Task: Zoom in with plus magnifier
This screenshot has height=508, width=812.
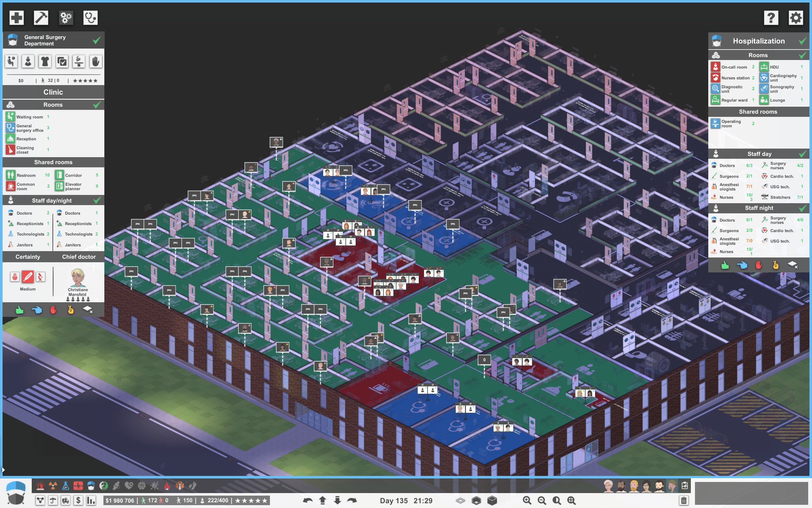Action: 527,500
